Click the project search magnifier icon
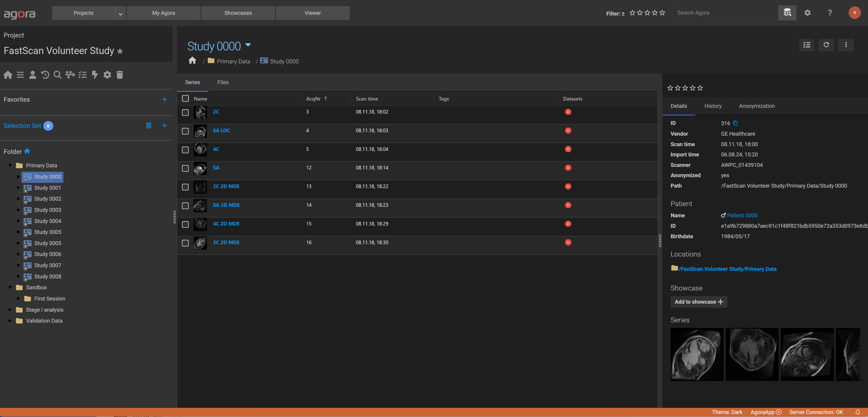Screen dimensions: 868x417 tap(58, 75)
